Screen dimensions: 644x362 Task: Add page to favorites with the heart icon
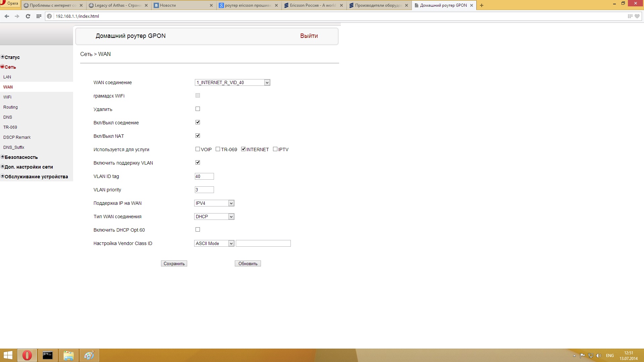click(x=637, y=16)
